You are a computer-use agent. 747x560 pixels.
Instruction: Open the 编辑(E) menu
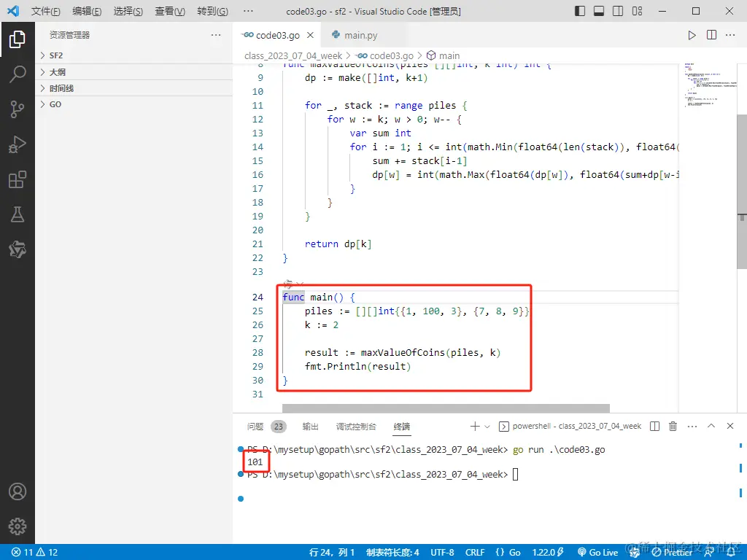coord(87,11)
